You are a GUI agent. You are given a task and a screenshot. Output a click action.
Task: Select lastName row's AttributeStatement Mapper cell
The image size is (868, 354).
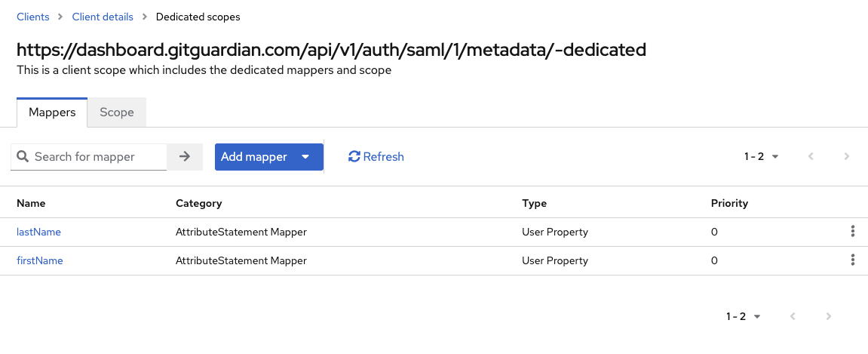(241, 232)
